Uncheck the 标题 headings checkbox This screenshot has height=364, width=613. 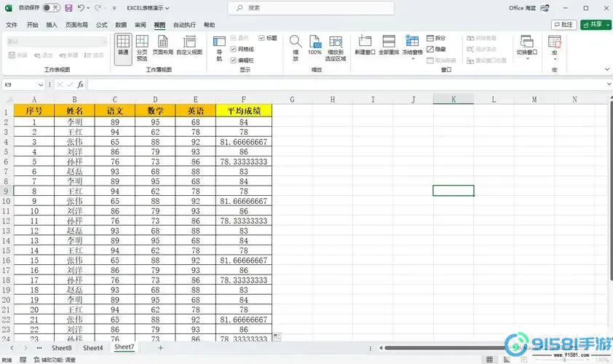(x=261, y=38)
